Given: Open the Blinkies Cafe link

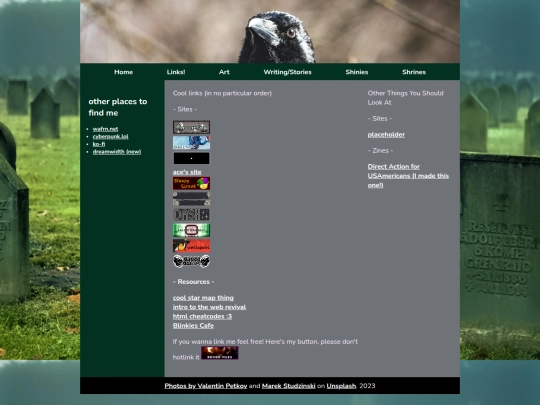Looking at the screenshot, I should tap(193, 326).
